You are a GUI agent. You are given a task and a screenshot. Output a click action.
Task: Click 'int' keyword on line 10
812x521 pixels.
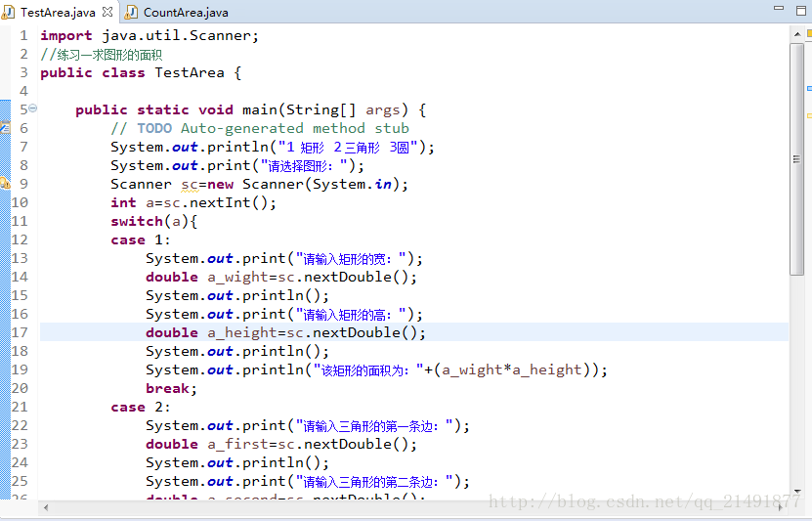click(x=123, y=203)
